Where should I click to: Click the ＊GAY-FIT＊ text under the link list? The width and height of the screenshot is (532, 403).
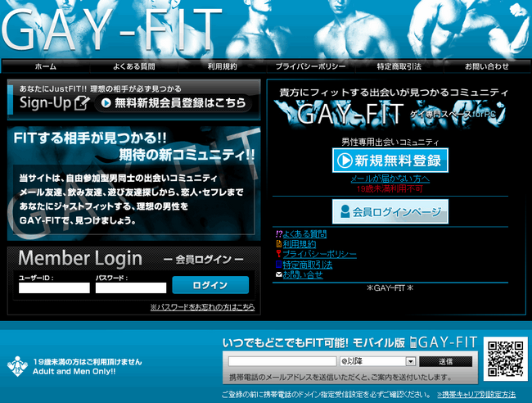point(390,288)
